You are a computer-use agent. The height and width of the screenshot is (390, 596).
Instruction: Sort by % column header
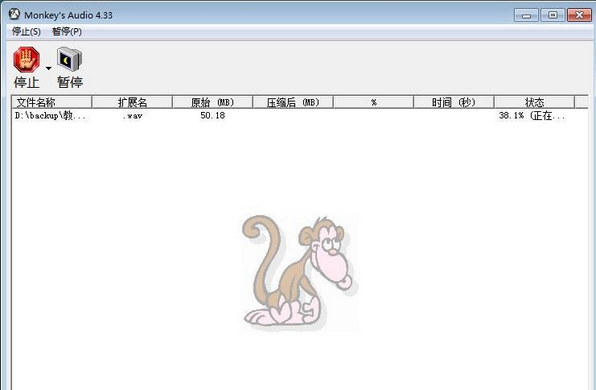point(374,102)
